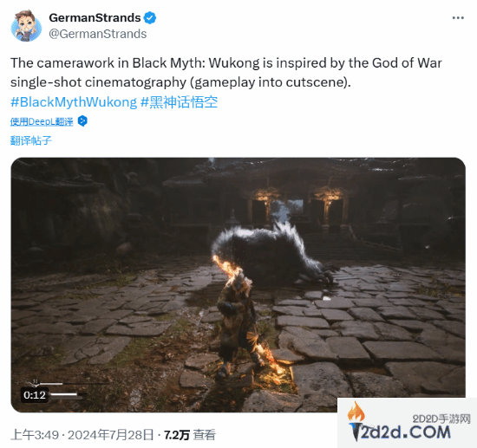
Task: Click the flame logo in the 2d2d watermark
Action: (x=356, y=412)
